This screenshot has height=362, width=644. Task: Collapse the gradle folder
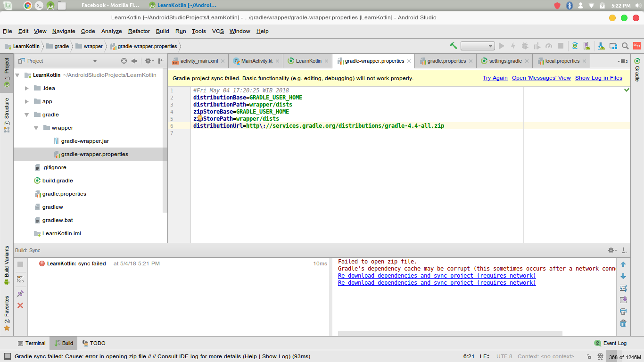27,115
